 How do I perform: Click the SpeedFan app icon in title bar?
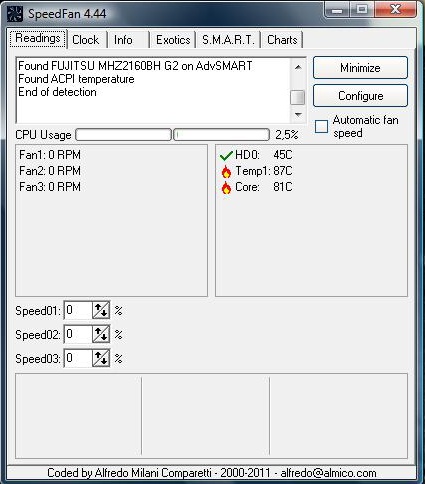click(15, 14)
